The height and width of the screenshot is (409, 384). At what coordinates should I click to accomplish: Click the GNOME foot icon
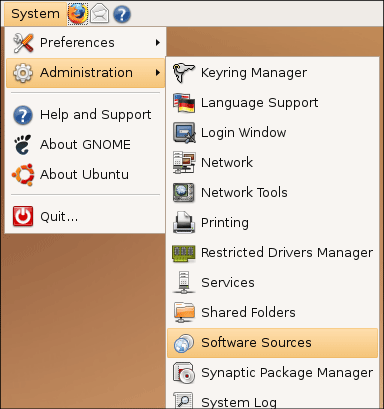pos(23,145)
